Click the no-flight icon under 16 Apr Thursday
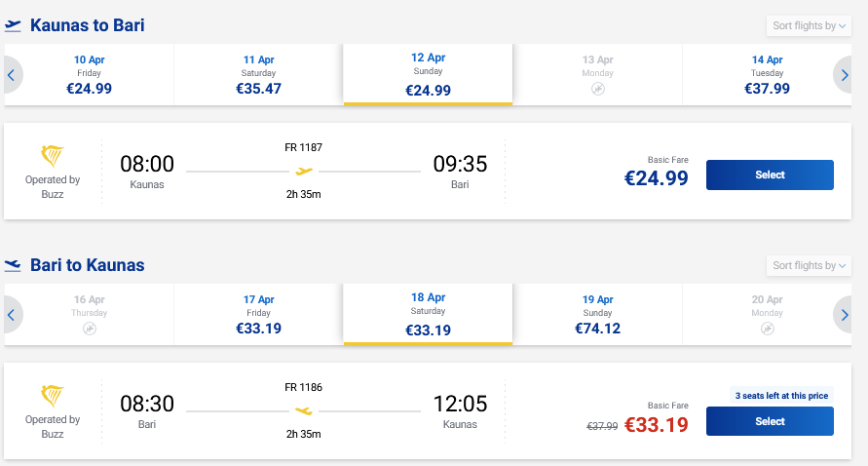Screen dimensions: 868x466 (89, 329)
